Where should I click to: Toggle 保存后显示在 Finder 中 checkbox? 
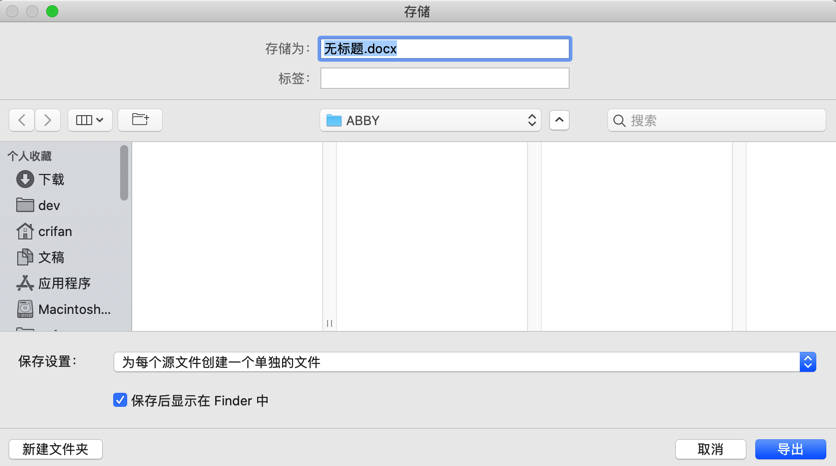point(120,400)
